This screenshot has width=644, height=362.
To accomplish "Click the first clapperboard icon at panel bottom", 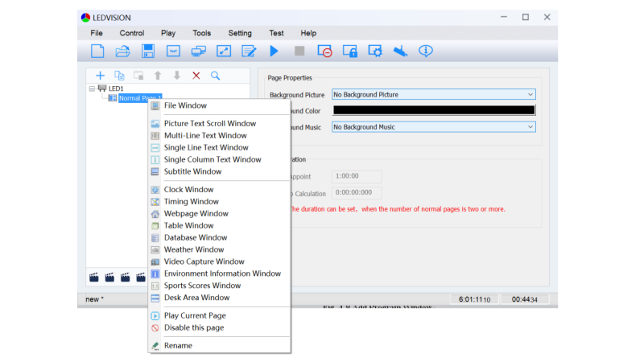I will tap(94, 278).
